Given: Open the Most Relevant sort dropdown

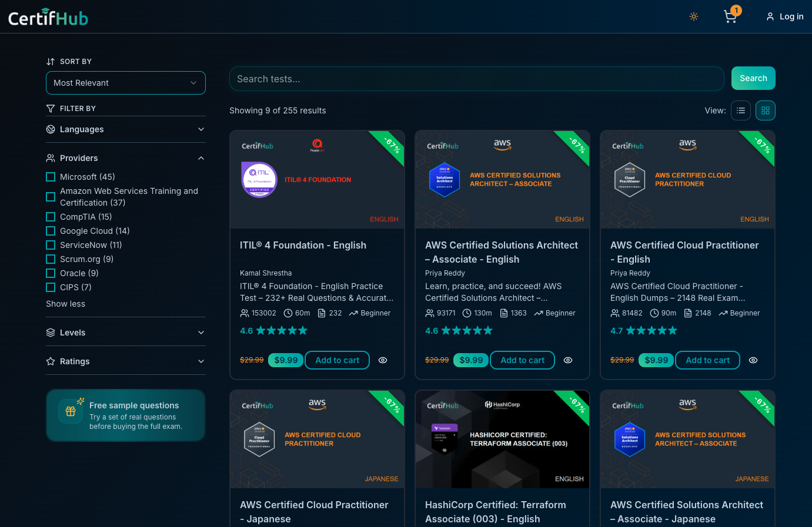Looking at the screenshot, I should [125, 83].
